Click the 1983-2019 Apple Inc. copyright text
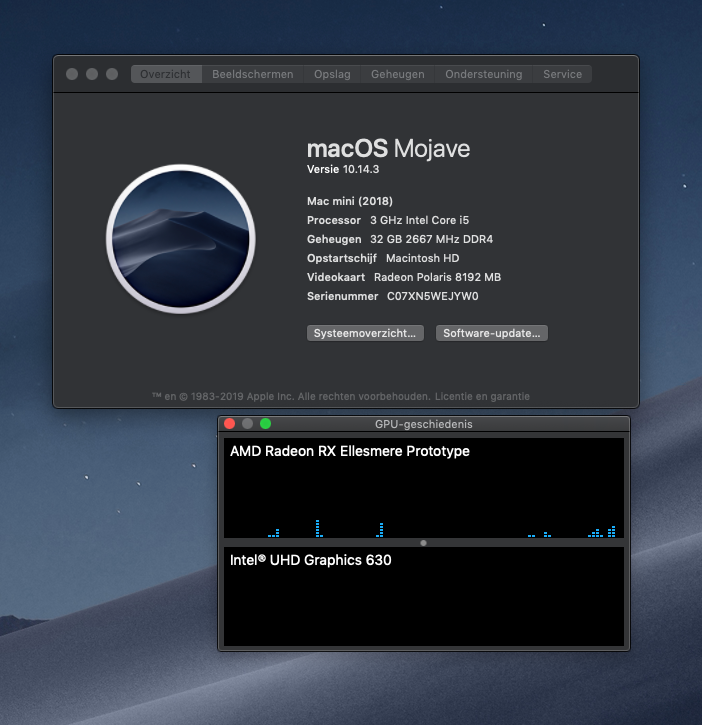This screenshot has width=702, height=725. (x=291, y=396)
